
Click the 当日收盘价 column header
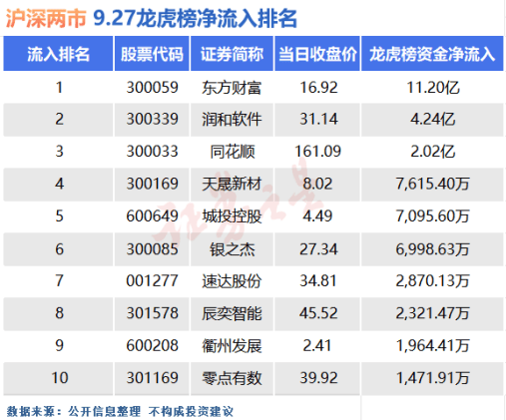coord(317,54)
